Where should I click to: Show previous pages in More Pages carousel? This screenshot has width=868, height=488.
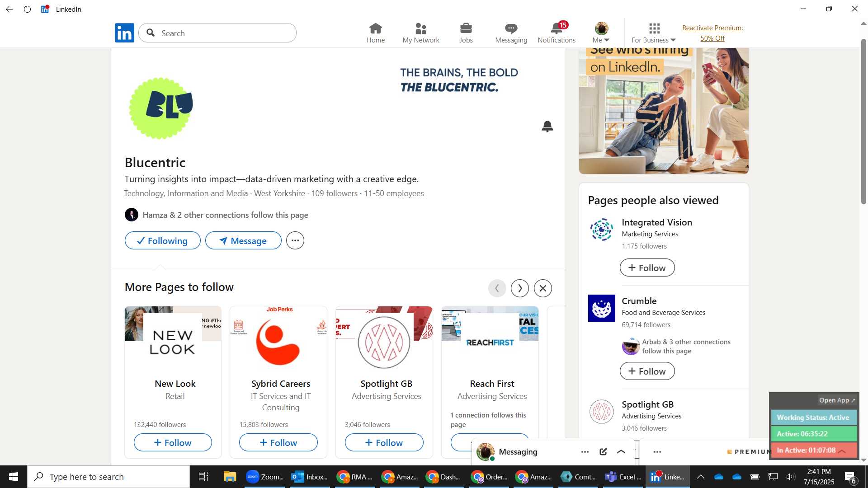[497, 288]
